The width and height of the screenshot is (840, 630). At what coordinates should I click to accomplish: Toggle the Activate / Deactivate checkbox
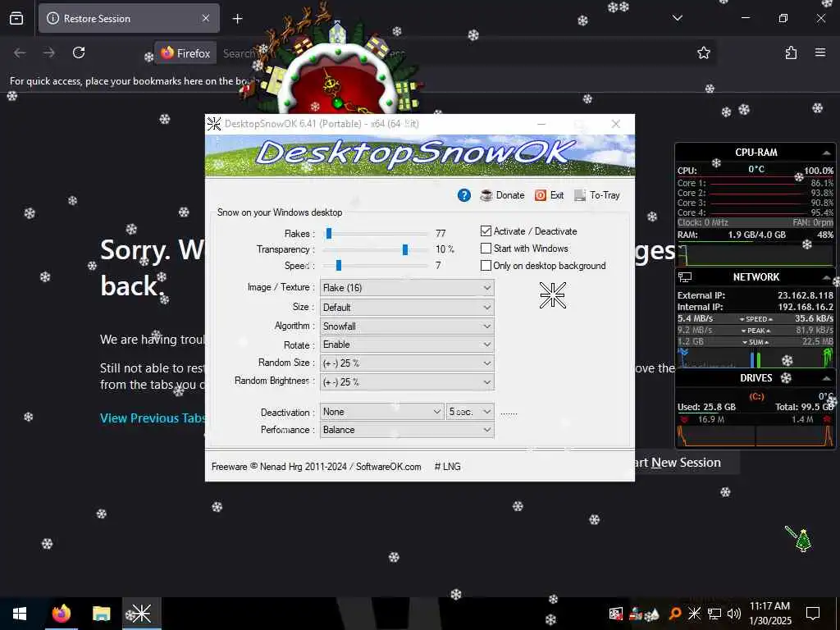(486, 231)
